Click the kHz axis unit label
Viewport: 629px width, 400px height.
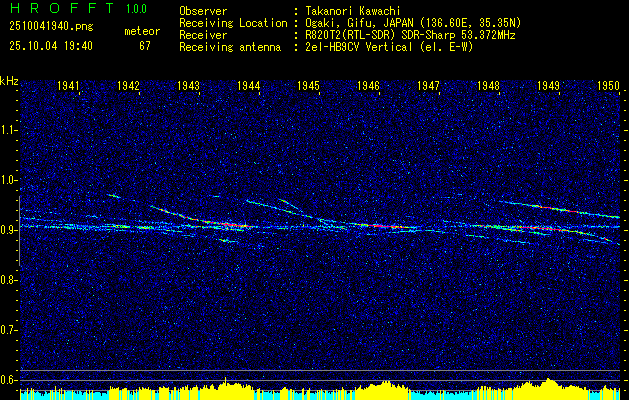[x=9, y=81]
